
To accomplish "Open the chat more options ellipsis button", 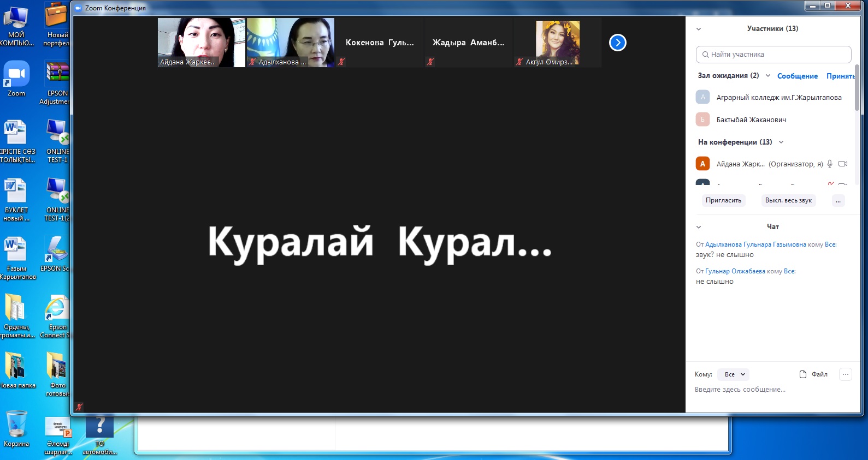I will (845, 374).
